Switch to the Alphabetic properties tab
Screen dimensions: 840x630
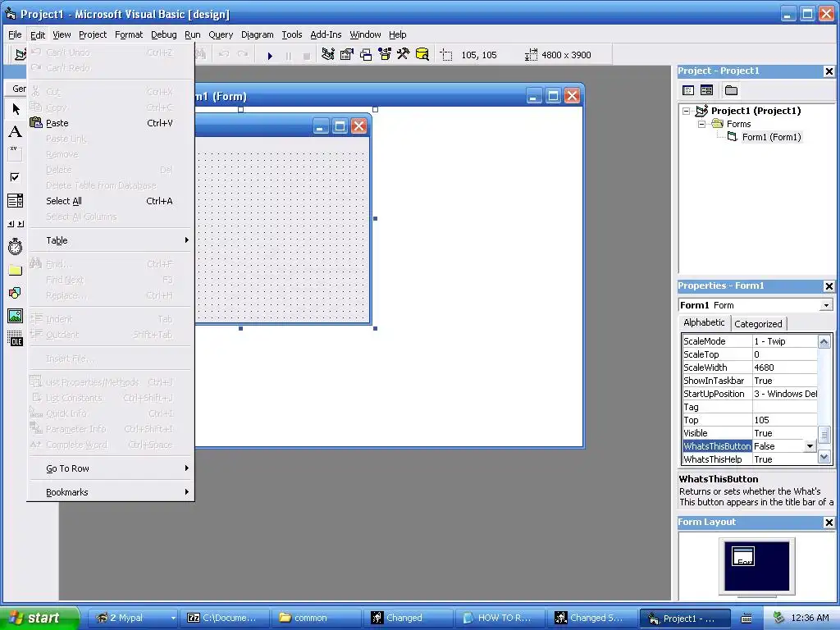704,322
